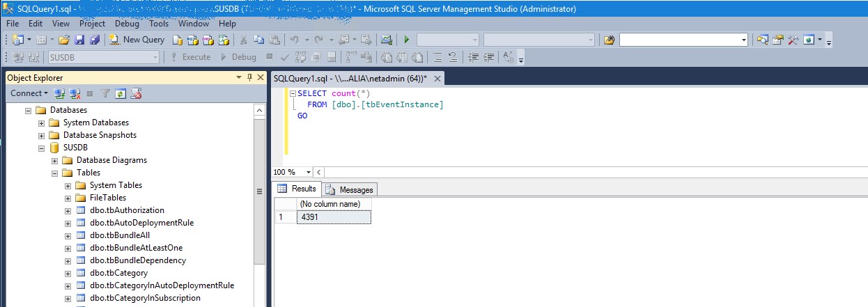Save the query with the disk icon
The image size is (868, 307).
click(79, 40)
